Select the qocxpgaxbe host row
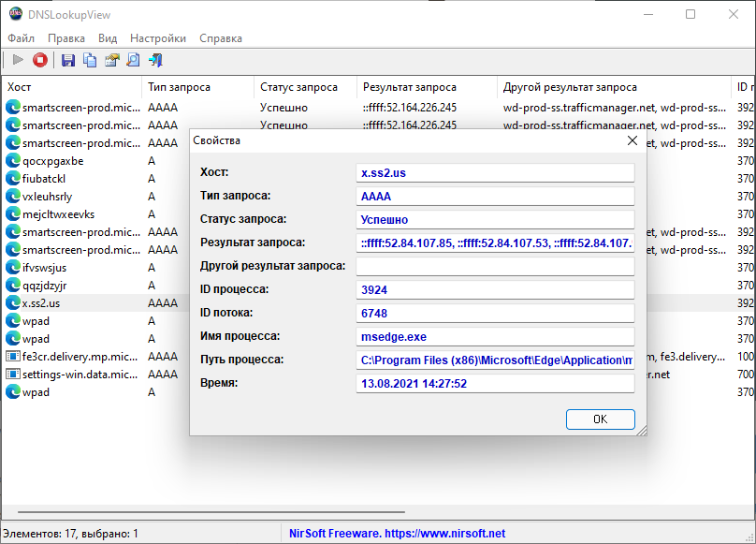This screenshot has height=544, width=756. coord(53,161)
